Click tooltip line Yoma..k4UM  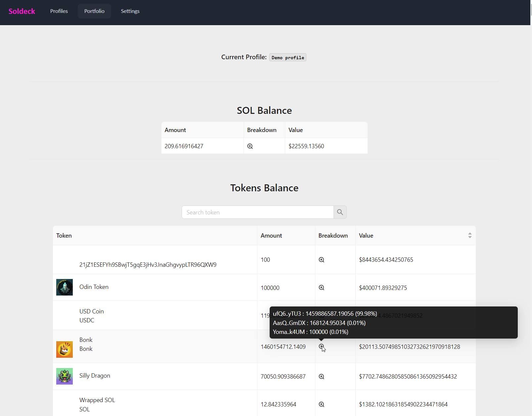coord(311,332)
